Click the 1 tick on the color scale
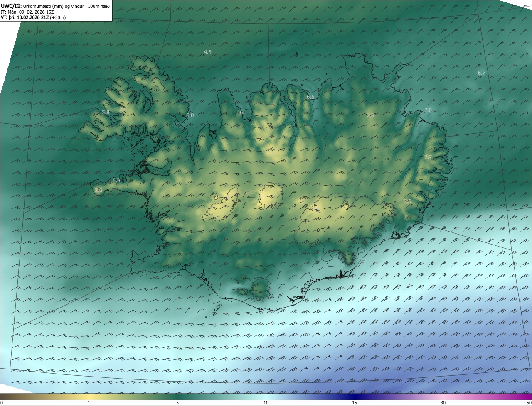The width and height of the screenshot is (532, 406). coord(89,403)
